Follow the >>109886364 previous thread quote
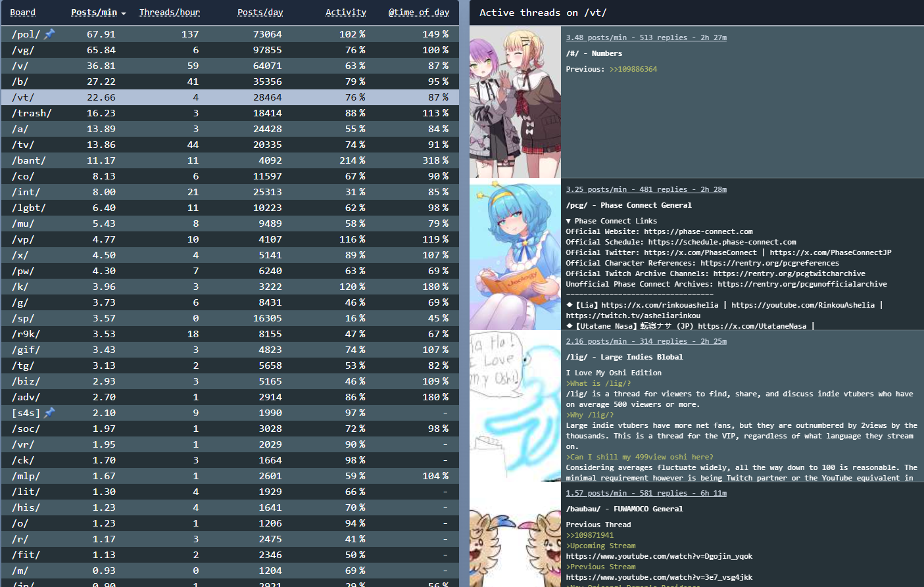This screenshot has width=924, height=587. pyautogui.click(x=633, y=69)
